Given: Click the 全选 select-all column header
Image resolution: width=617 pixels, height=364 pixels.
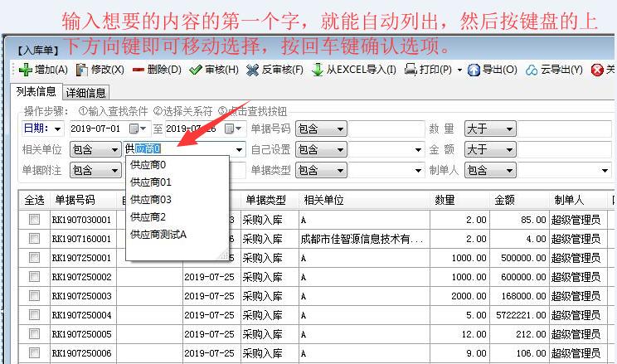Looking at the screenshot, I should 34,201.
